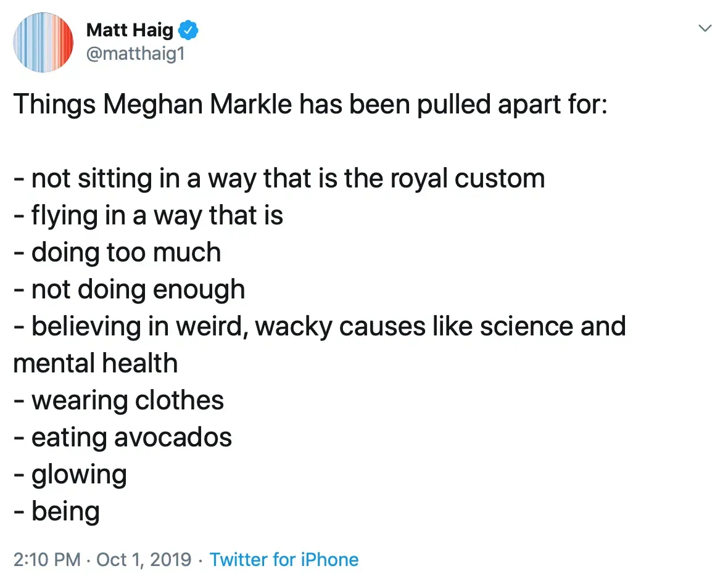
Task: Open the Matt Haig display name link
Action: pos(130,30)
